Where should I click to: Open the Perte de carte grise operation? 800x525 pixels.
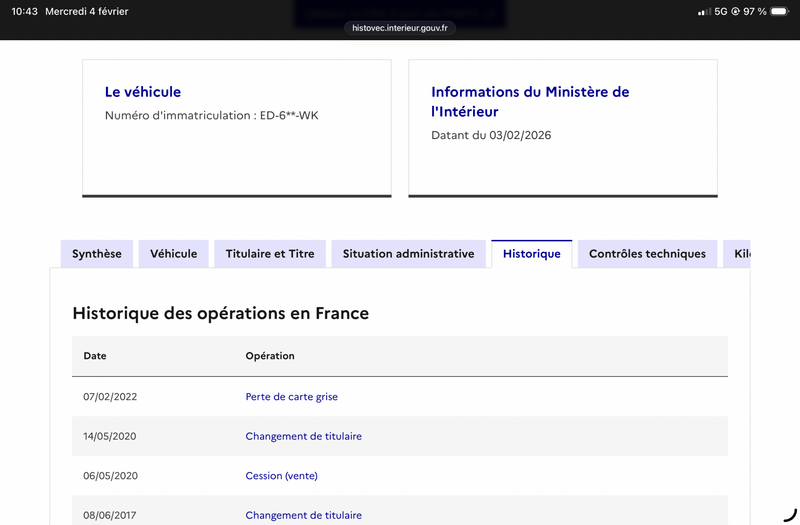[x=291, y=397]
